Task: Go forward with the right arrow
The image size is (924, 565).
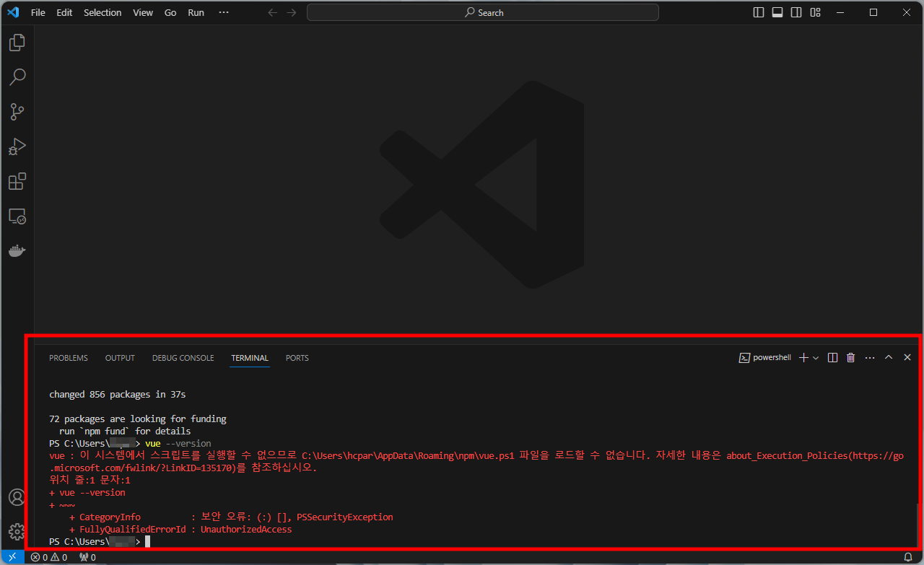Action: pyautogui.click(x=291, y=12)
